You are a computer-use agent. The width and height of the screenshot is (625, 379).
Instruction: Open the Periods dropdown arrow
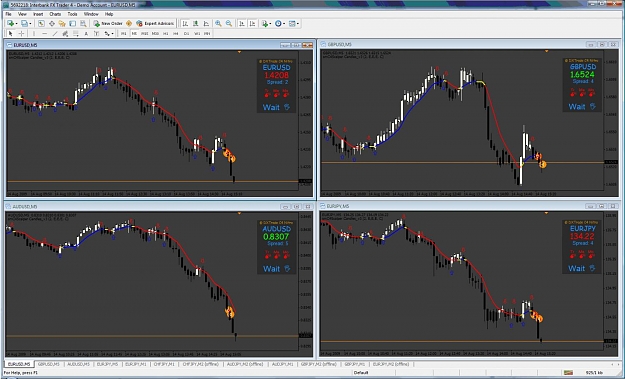pos(284,24)
